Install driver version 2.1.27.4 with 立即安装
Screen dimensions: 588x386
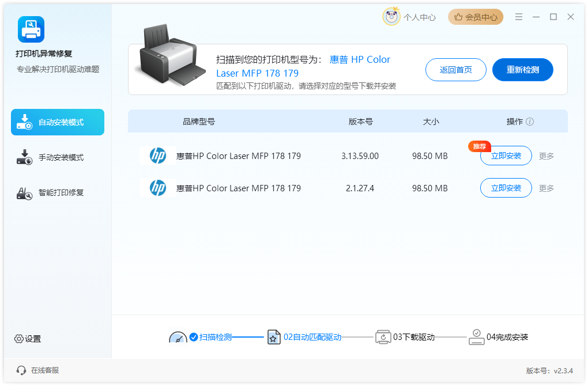(x=506, y=188)
